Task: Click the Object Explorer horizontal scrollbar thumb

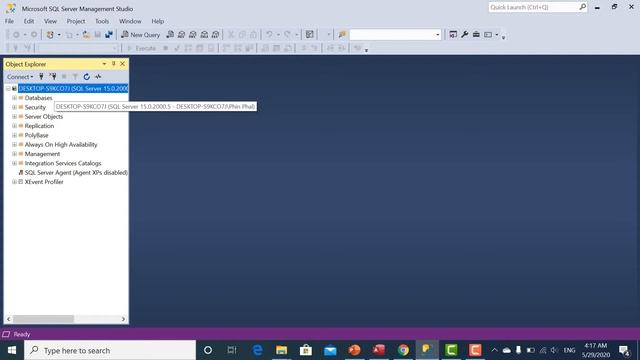Action: pyautogui.click(x=43, y=319)
